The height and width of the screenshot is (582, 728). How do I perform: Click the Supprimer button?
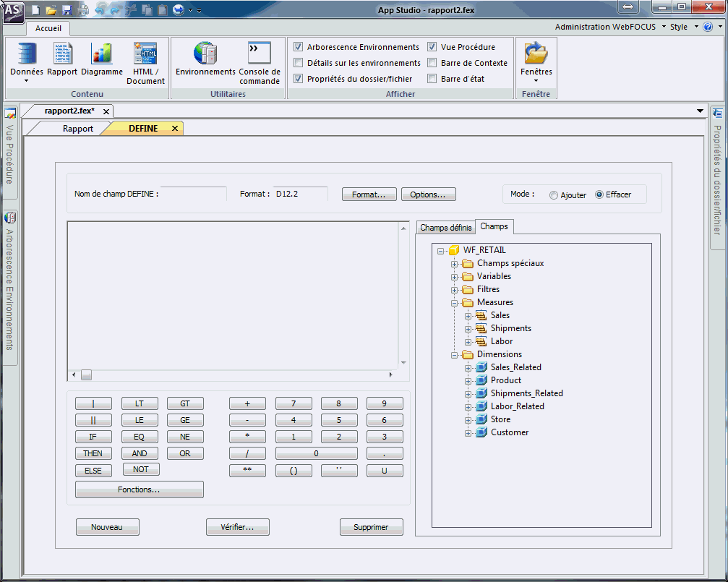[371, 527]
